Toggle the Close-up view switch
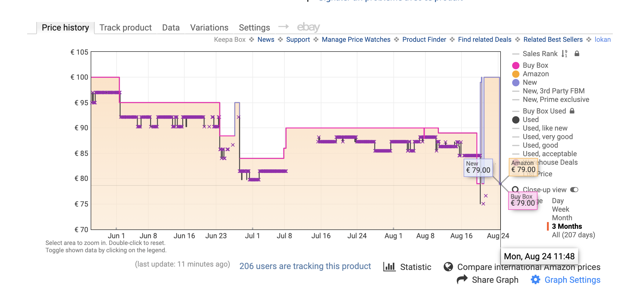 click(x=574, y=190)
